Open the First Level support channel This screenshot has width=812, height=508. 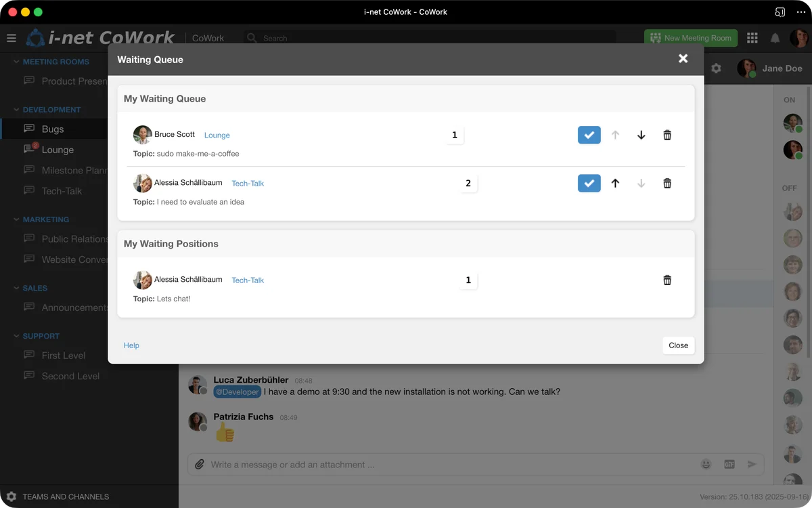(x=63, y=356)
